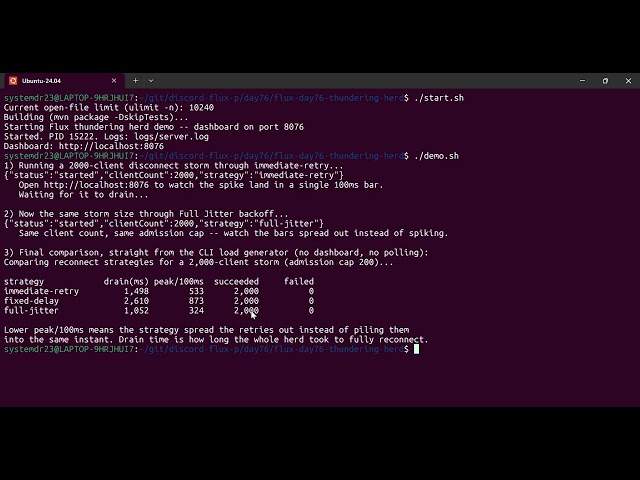The height and width of the screenshot is (480, 640).
Task: Click 'Same client count, same admission cap' line
Action: click(x=233, y=233)
